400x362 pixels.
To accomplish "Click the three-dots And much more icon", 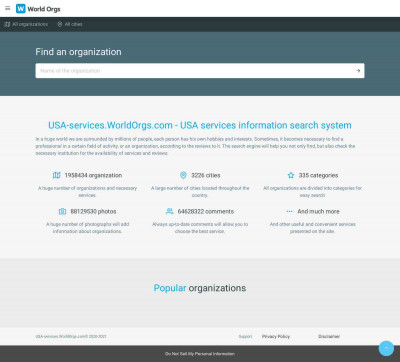I will [289, 211].
